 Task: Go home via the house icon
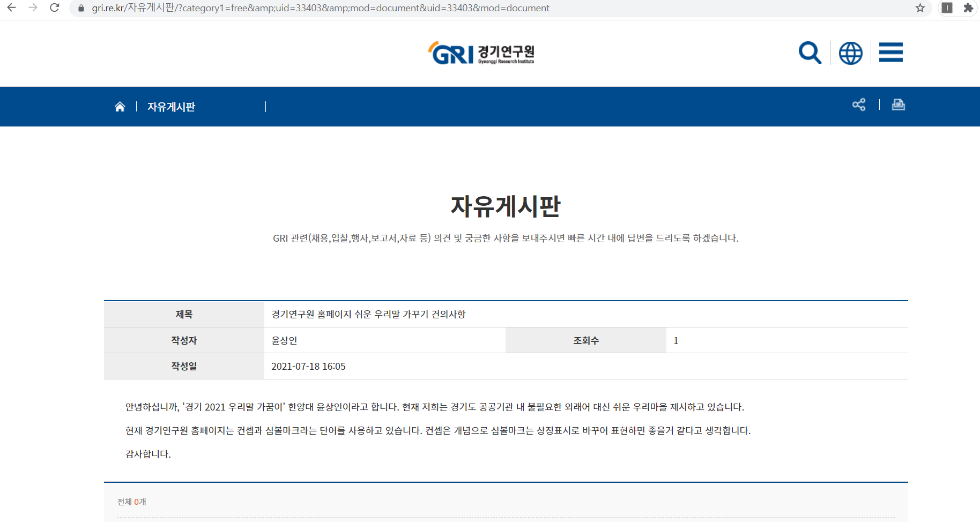pos(120,107)
